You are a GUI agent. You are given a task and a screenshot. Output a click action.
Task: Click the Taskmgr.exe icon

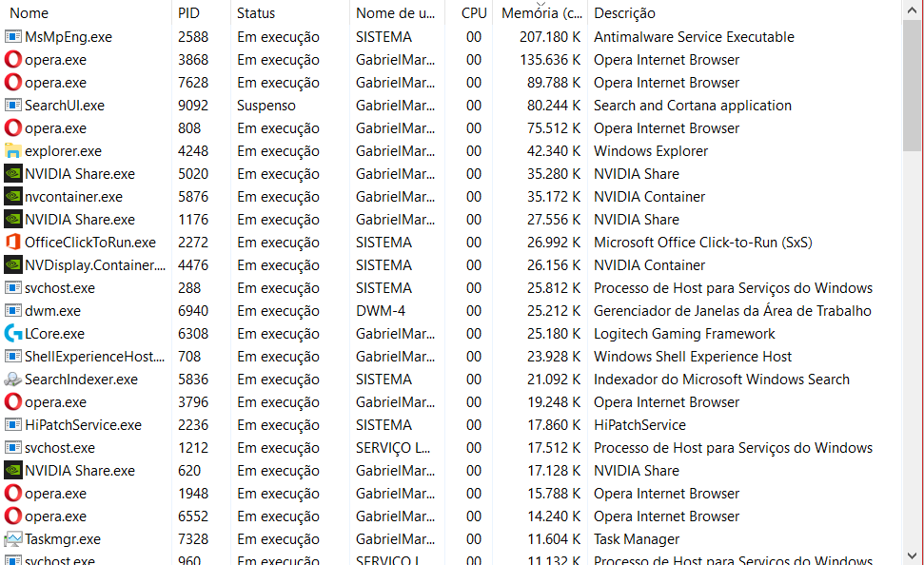(x=13, y=539)
